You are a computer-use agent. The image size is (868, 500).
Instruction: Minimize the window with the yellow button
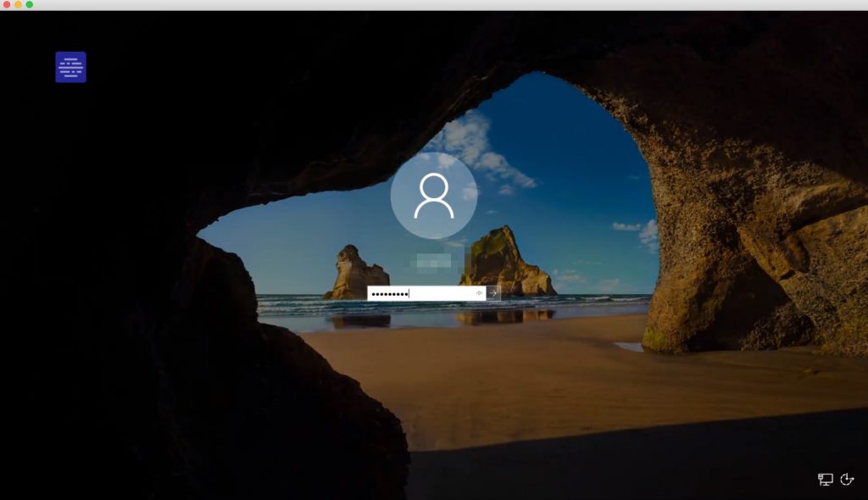pos(18,5)
